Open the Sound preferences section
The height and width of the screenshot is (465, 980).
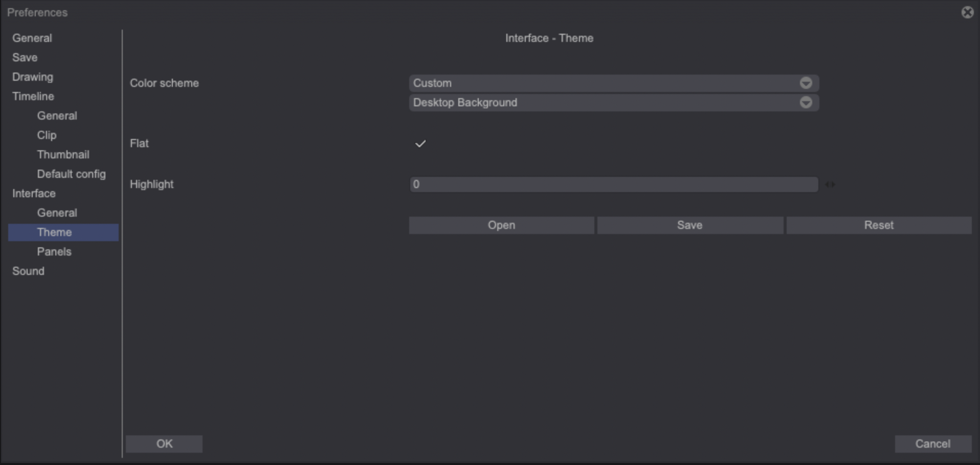click(x=29, y=271)
